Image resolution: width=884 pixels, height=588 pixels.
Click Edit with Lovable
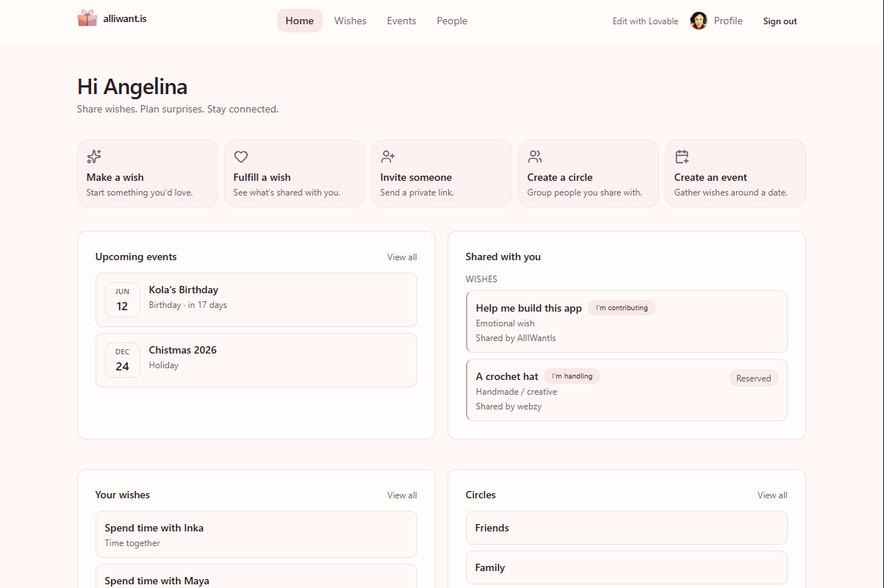coord(645,21)
